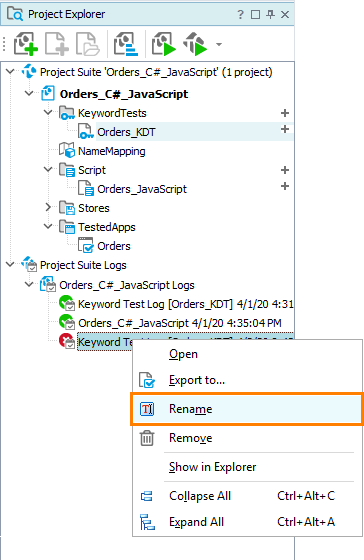Image resolution: width=364 pixels, height=560 pixels.
Task: Click the Add Existing Item toolbar icon
Action: pos(88,44)
